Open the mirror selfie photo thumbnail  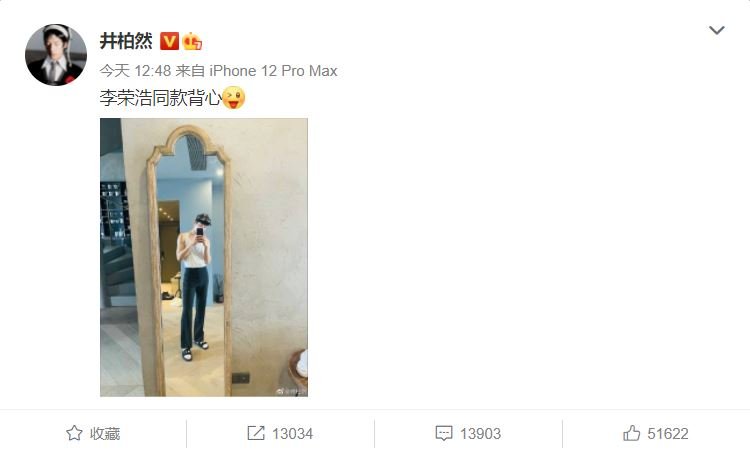coord(204,257)
